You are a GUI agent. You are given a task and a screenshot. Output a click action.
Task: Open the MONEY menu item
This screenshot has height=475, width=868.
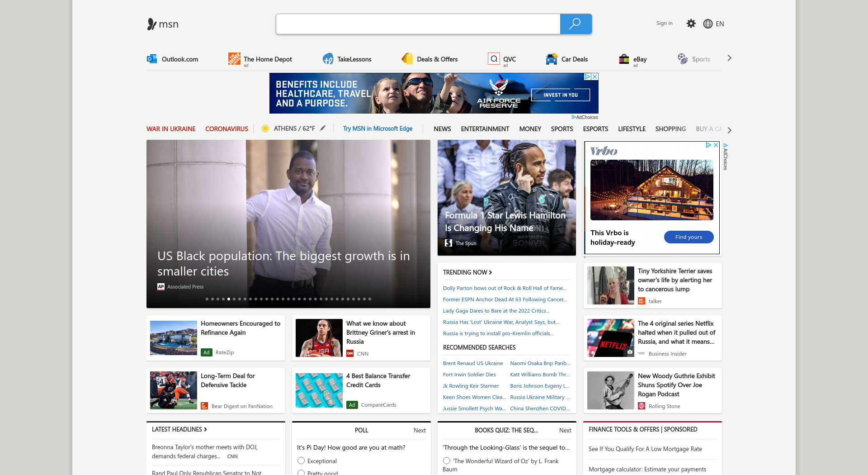coord(530,129)
